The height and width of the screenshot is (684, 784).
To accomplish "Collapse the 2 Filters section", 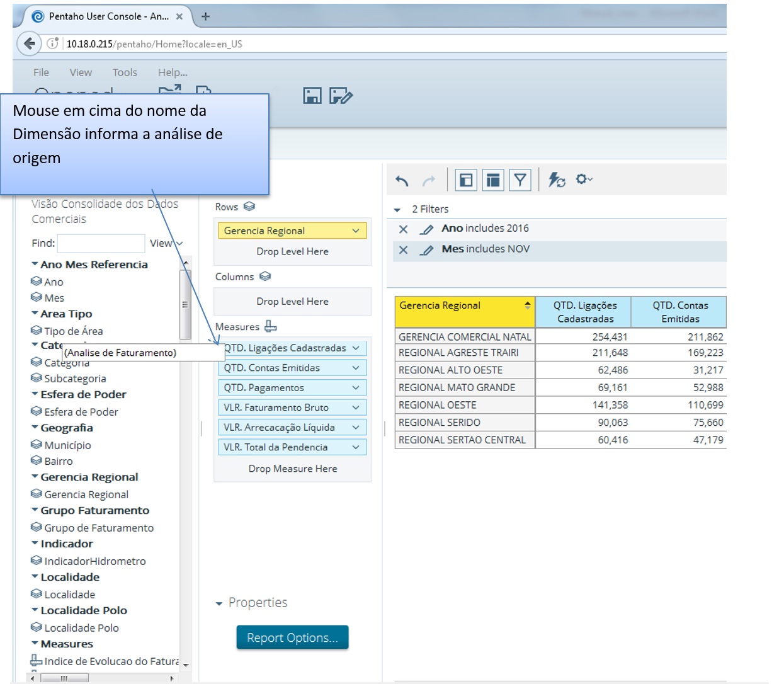I will (x=397, y=209).
